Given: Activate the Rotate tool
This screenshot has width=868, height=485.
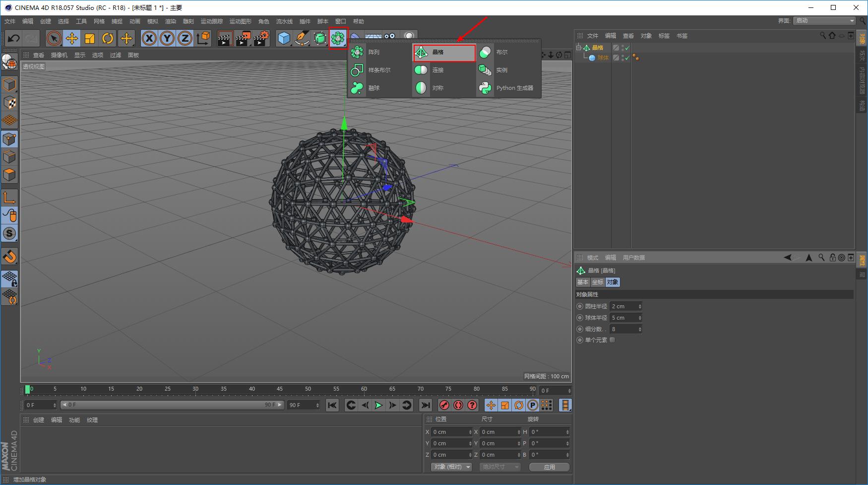Looking at the screenshot, I should (x=108, y=38).
